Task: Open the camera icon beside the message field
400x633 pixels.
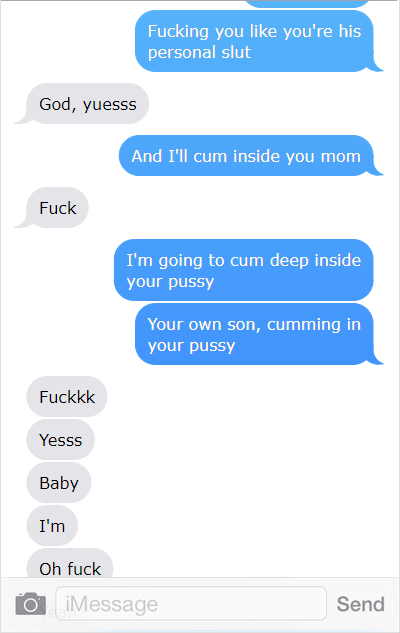Action: [30, 604]
